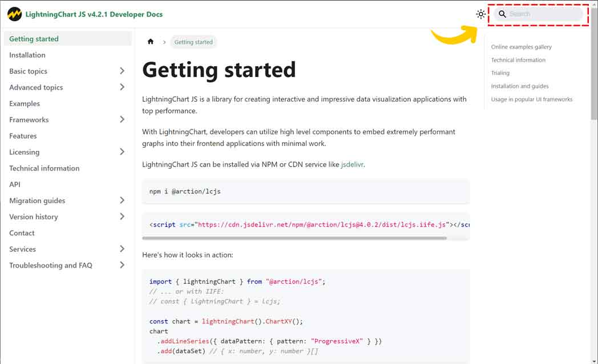Viewport: 598px width, 364px height.
Task: Click the home icon in breadcrumbs
Action: tap(151, 42)
